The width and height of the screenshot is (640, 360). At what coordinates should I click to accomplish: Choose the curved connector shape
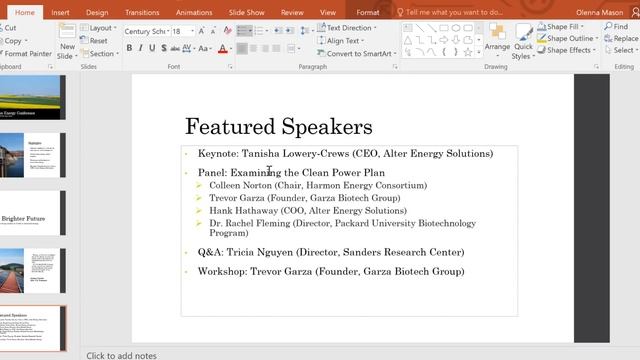pos(432,52)
